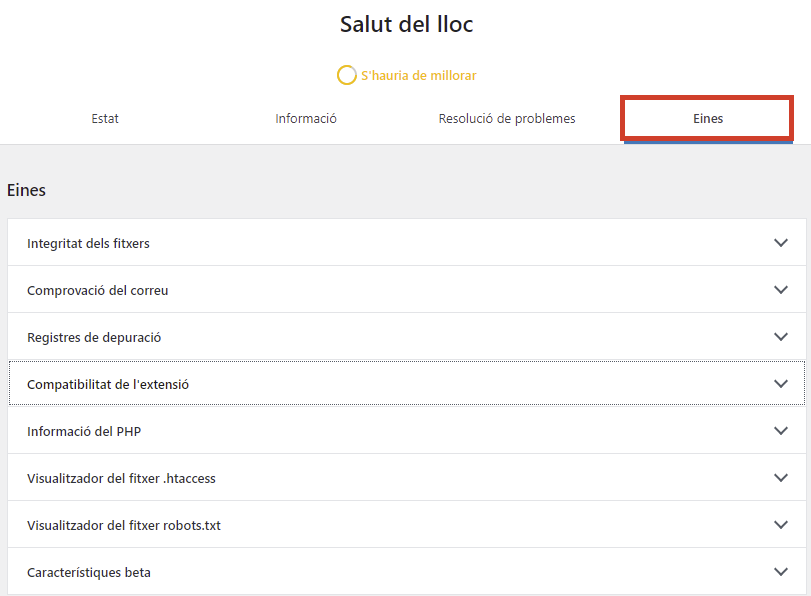Click chevron beside Característiques beta

pyautogui.click(x=780, y=572)
